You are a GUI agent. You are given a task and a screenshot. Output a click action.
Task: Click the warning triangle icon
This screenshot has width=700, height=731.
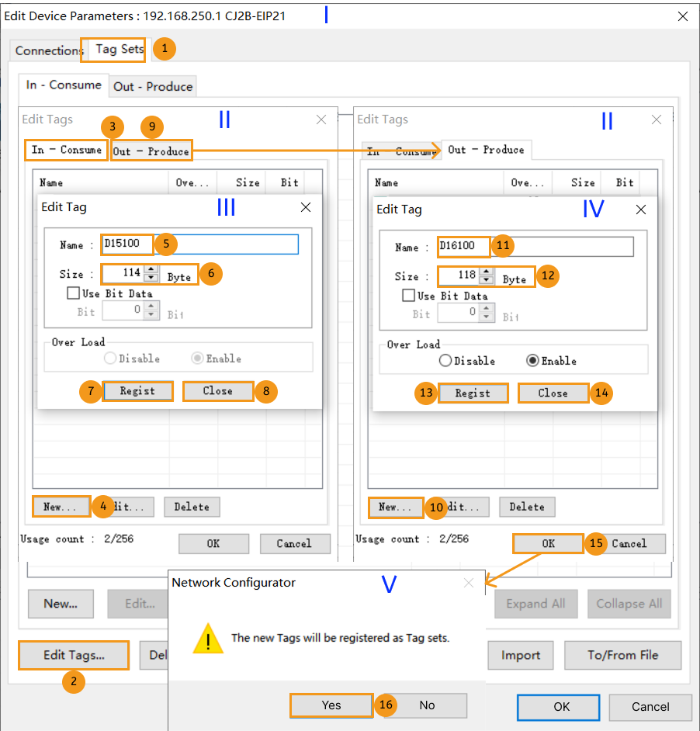(x=208, y=639)
